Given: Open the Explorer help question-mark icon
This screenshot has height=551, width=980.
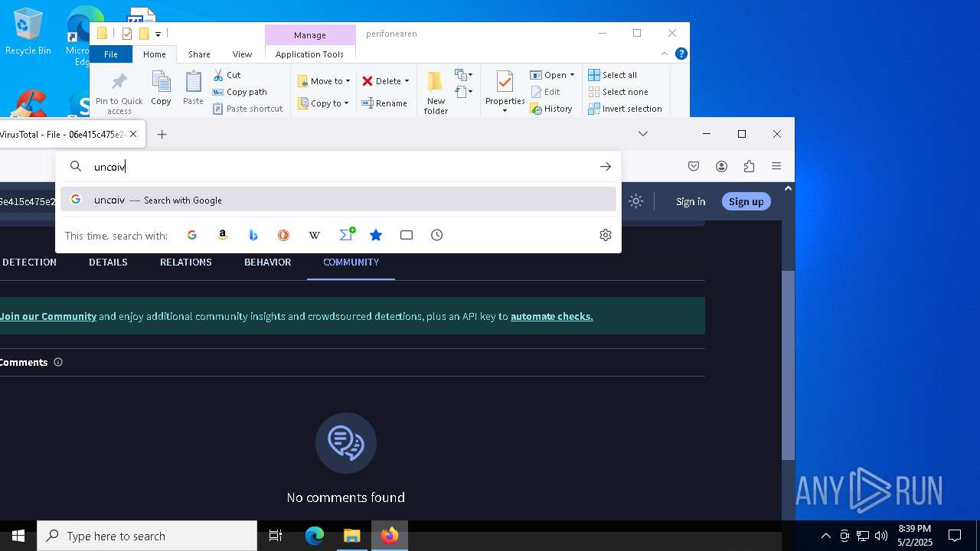Looking at the screenshot, I should click(681, 54).
